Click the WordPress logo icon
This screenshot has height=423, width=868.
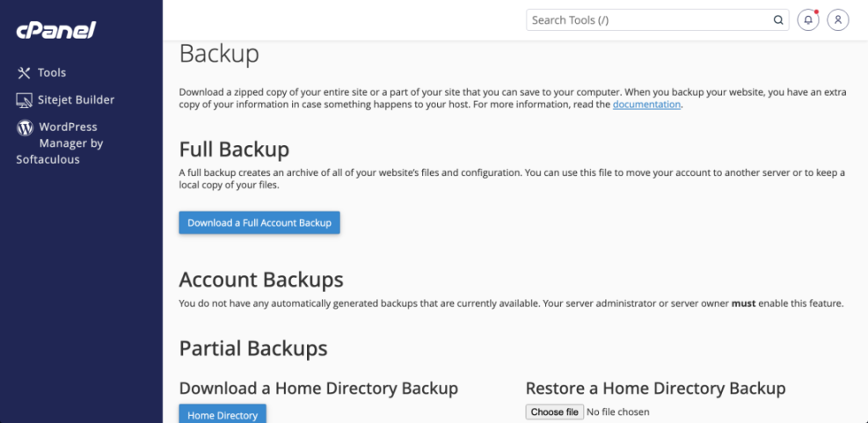(x=25, y=128)
